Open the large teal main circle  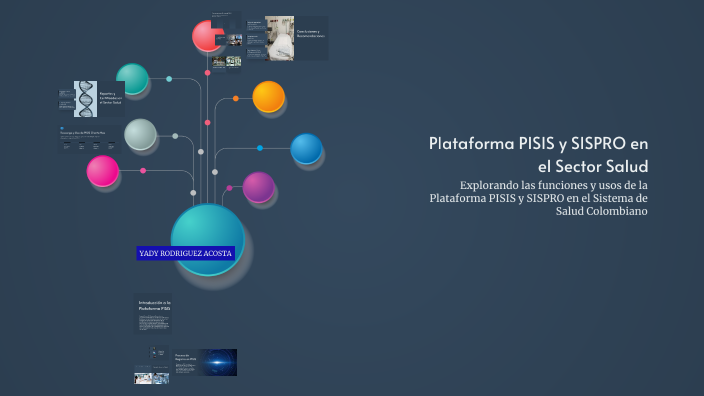tap(208, 240)
